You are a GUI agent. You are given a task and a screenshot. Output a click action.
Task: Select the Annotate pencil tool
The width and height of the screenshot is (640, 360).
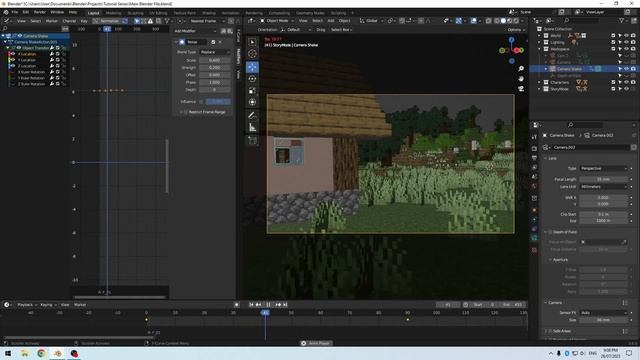tap(252, 116)
